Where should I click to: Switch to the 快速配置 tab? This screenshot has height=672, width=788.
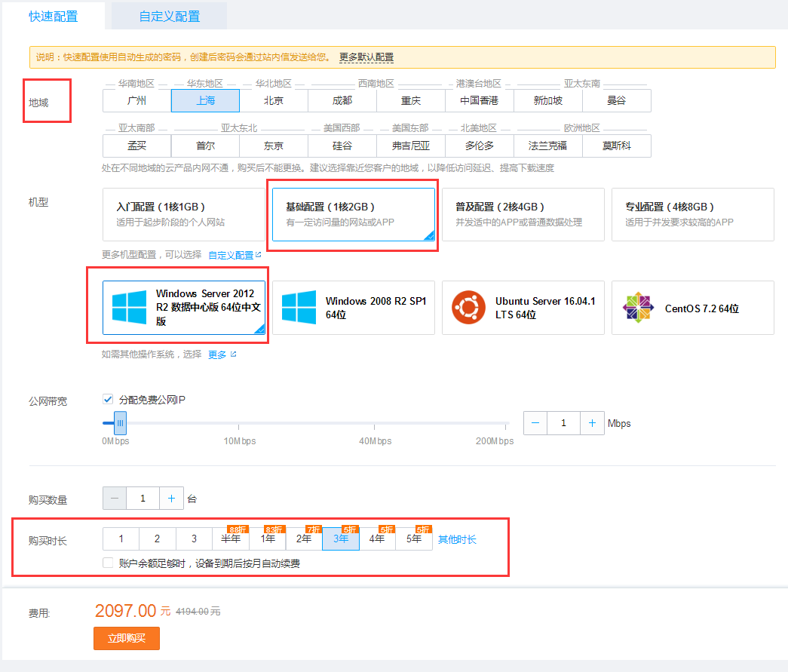tap(54, 15)
